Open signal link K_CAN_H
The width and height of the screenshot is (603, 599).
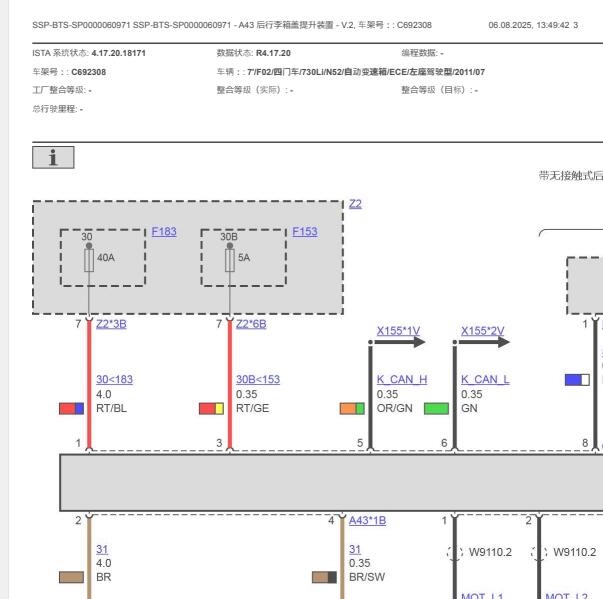tap(402, 379)
